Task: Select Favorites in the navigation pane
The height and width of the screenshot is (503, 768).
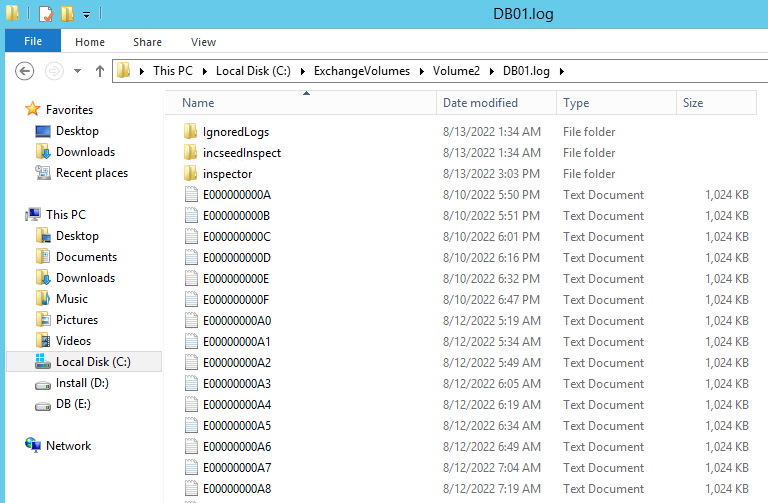Action: 69,110
